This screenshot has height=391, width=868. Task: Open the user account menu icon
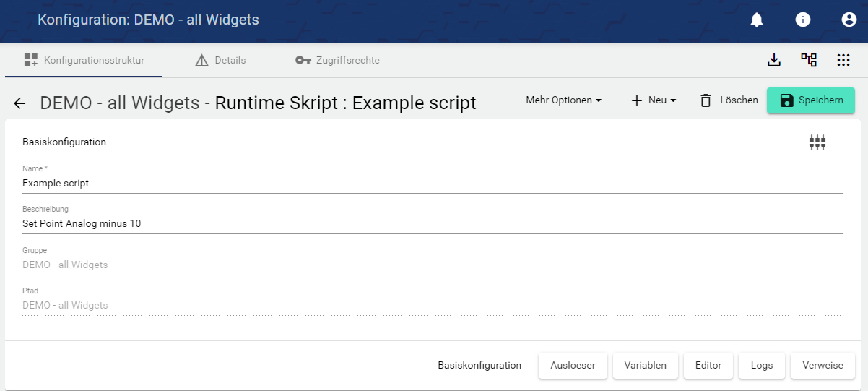849,20
